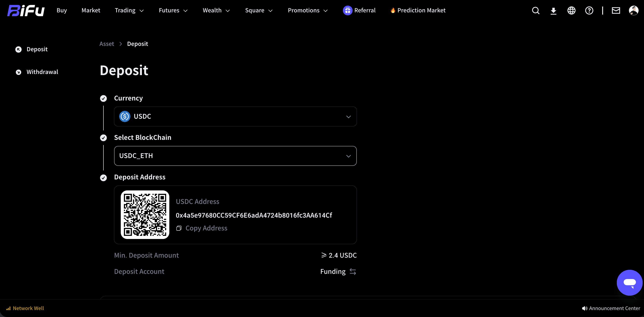Click the Funding deposit account label
The image size is (644, 317).
click(x=333, y=272)
